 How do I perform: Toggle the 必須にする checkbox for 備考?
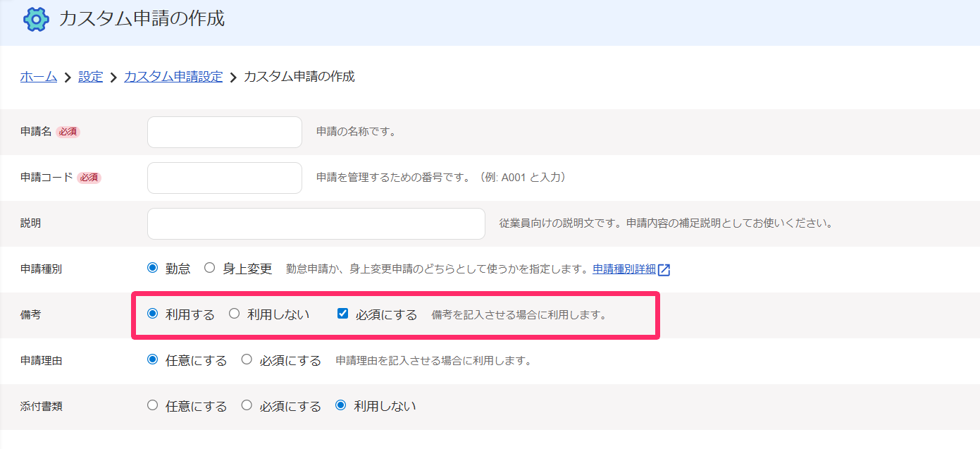click(x=343, y=314)
